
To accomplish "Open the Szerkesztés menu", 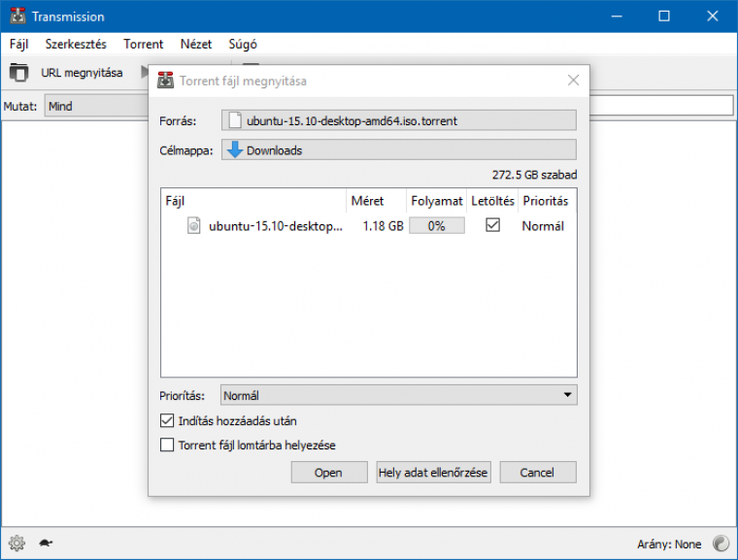I will (76, 45).
